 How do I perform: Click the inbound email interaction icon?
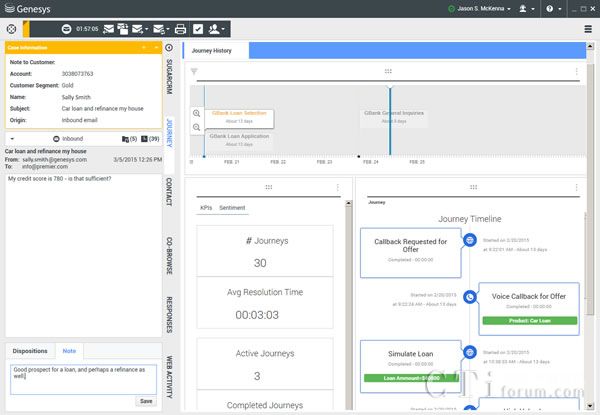66,29
